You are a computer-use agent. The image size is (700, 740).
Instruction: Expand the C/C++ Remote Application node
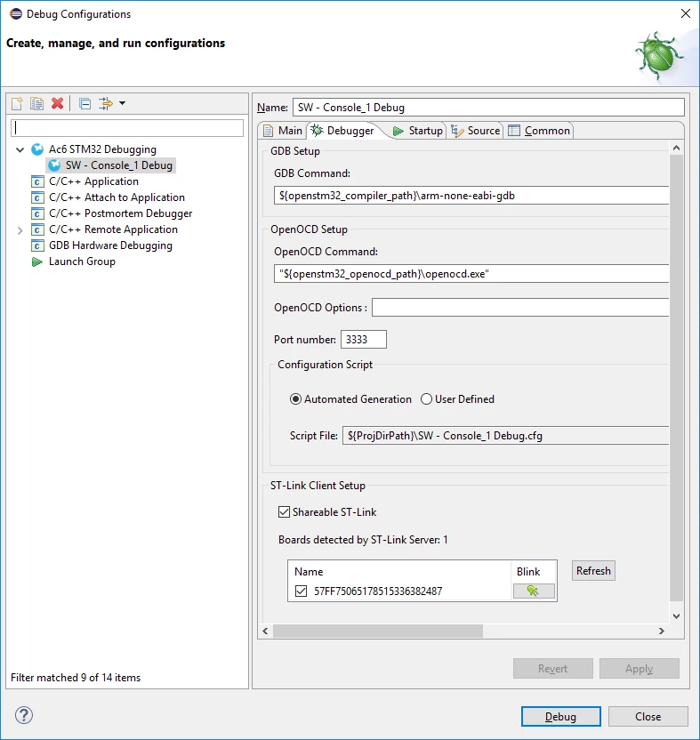pyautogui.click(x=20, y=230)
